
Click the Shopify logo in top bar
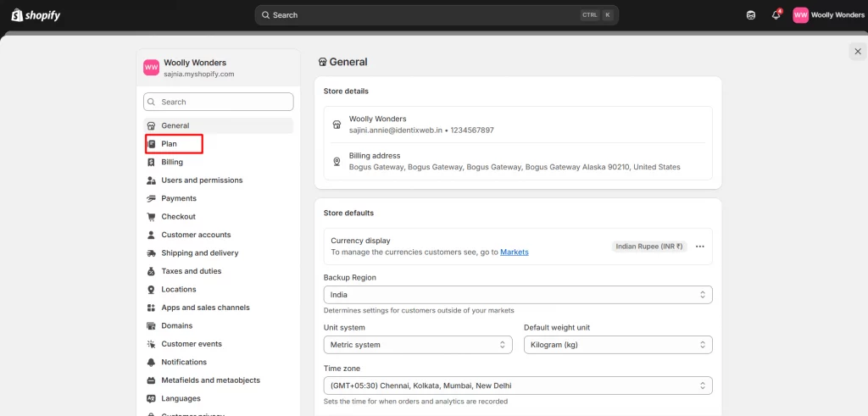[x=36, y=15]
